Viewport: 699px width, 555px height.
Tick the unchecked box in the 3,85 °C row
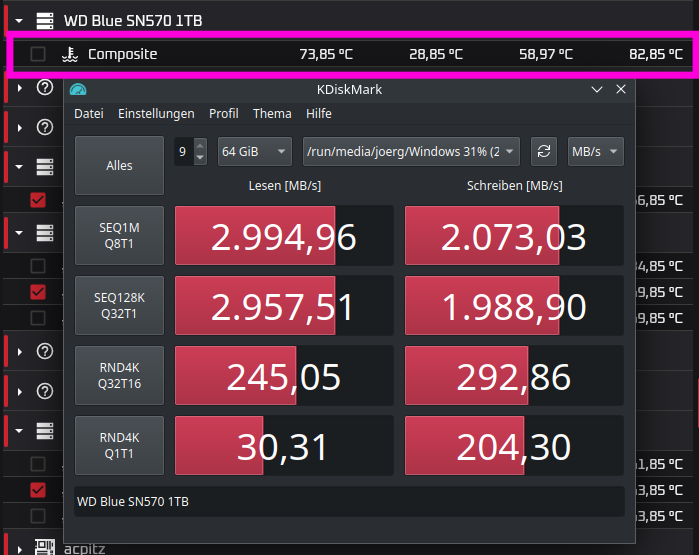[x=38, y=516]
